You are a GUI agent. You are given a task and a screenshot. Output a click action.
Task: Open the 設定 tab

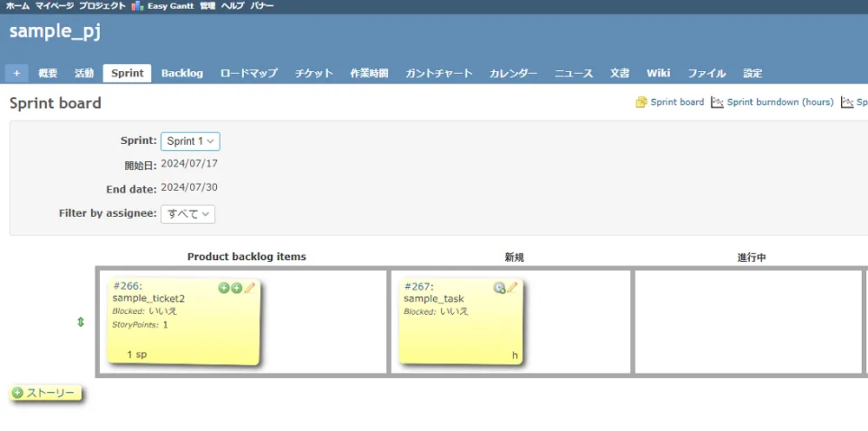pyautogui.click(x=753, y=73)
